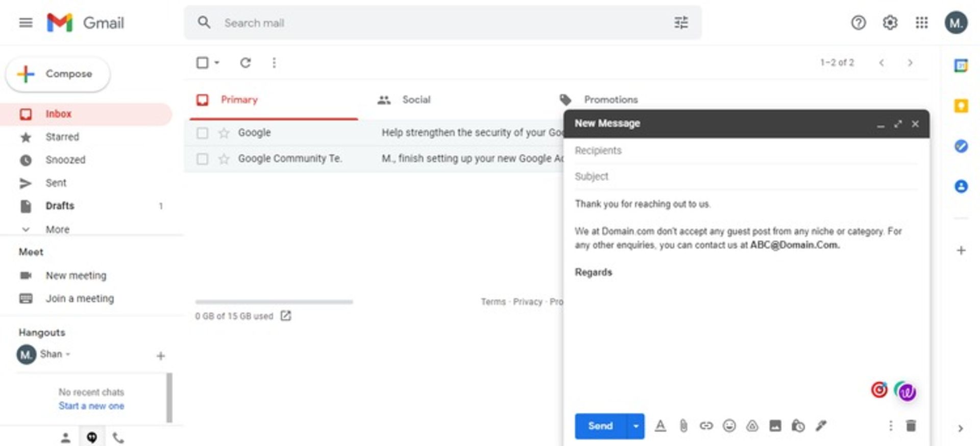Image resolution: width=980 pixels, height=446 pixels.
Task: Discard draft with the trash icon
Action: 911,426
